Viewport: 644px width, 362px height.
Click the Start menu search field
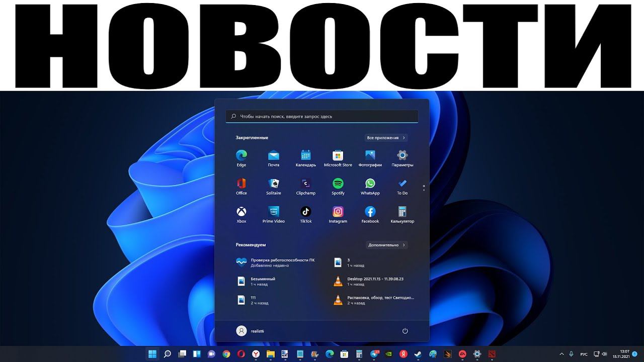pyautogui.click(x=322, y=116)
